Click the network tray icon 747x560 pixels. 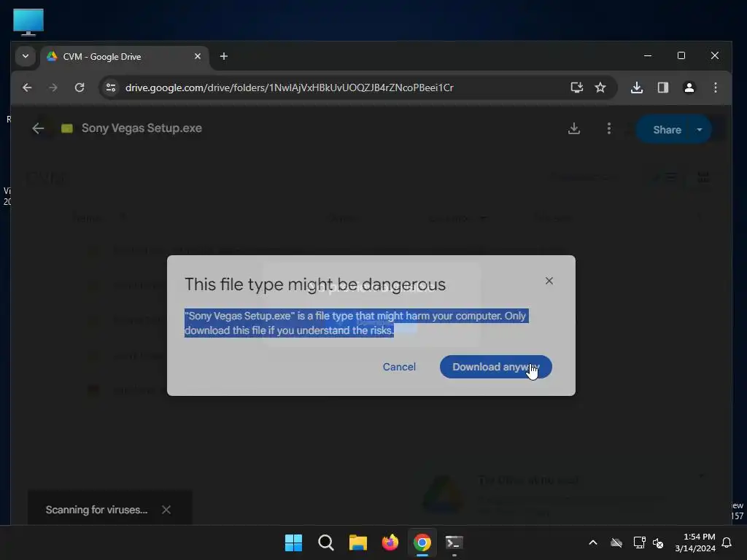639,542
